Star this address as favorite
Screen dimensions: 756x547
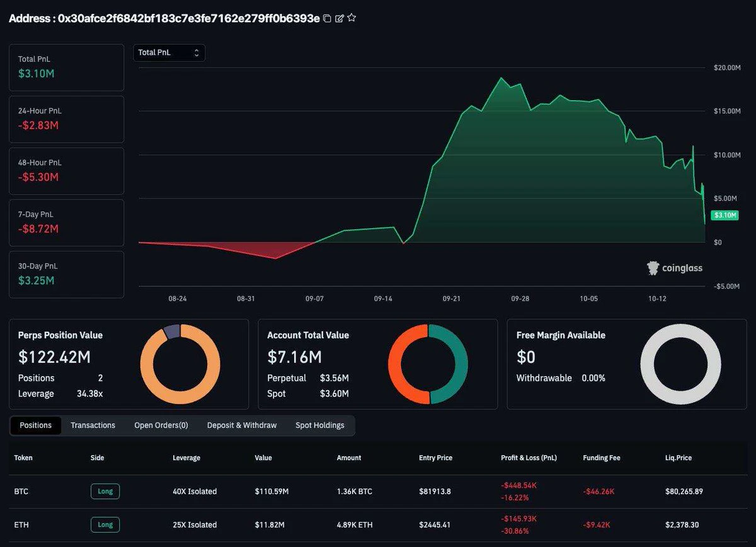coord(352,18)
